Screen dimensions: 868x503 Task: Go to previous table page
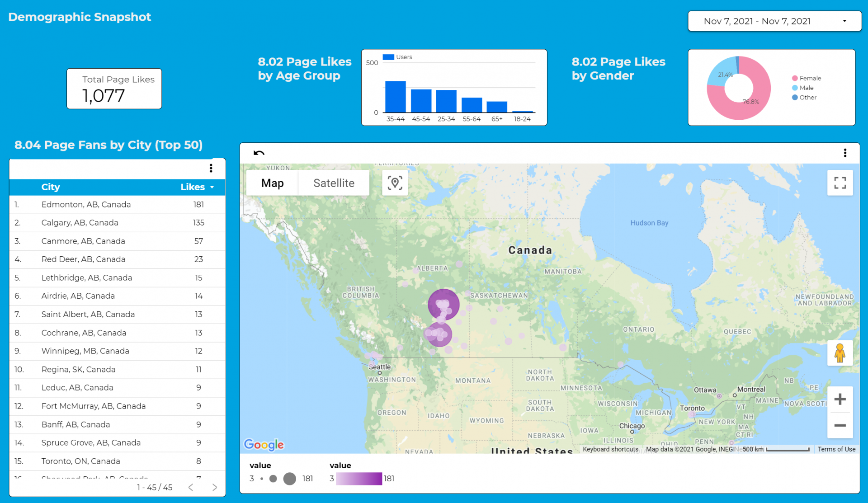(x=191, y=487)
